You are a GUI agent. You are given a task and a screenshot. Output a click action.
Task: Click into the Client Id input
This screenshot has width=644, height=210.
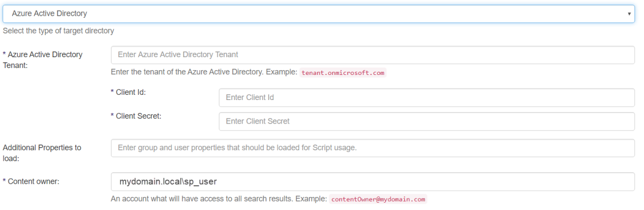click(426, 97)
